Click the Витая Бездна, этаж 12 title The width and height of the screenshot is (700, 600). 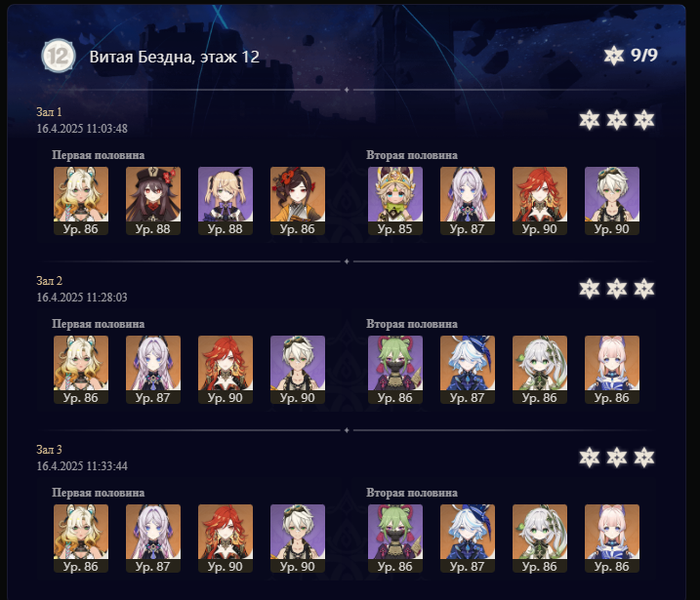point(174,57)
